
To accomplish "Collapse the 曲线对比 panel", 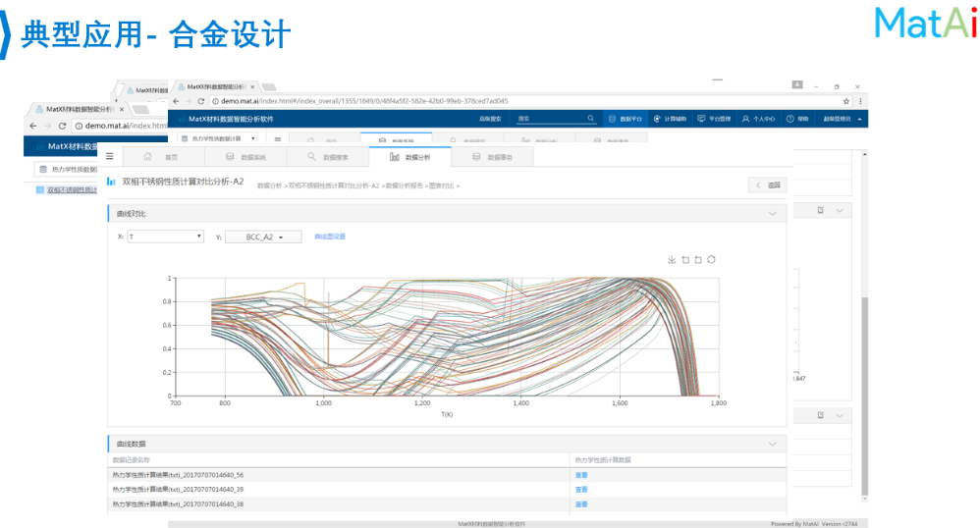I will (773, 213).
